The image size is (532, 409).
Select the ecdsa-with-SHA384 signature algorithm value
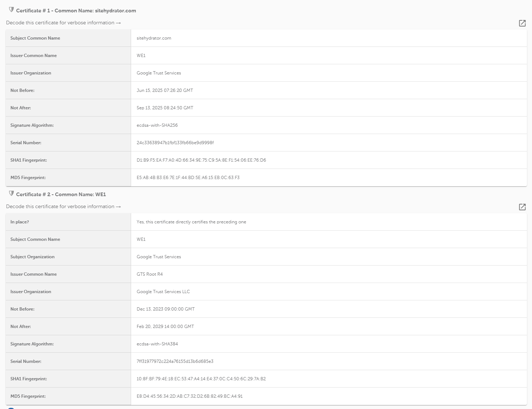[x=157, y=344]
